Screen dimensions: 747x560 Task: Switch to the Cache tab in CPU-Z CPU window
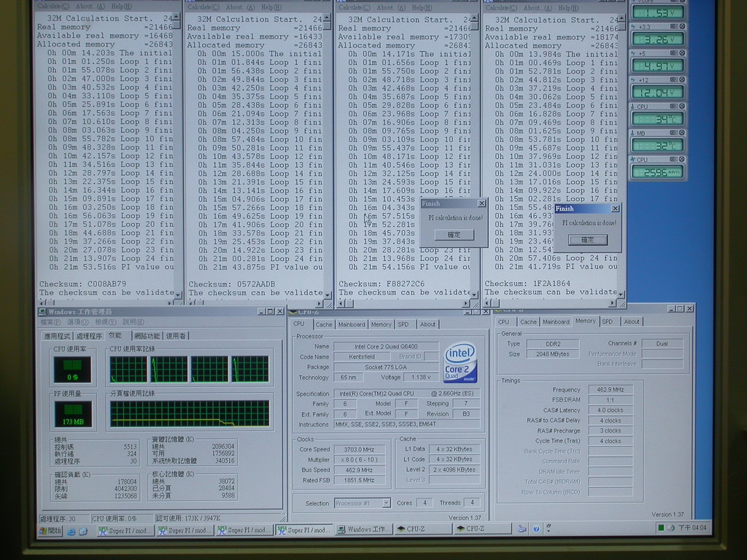(x=324, y=324)
